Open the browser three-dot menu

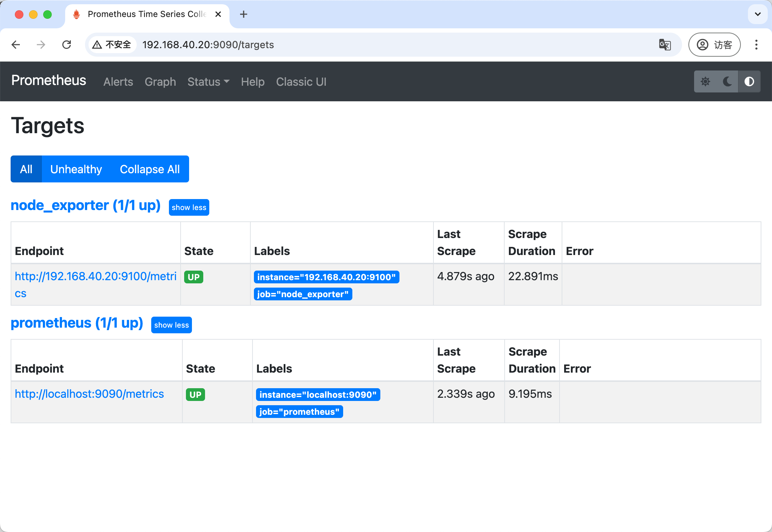pos(756,45)
